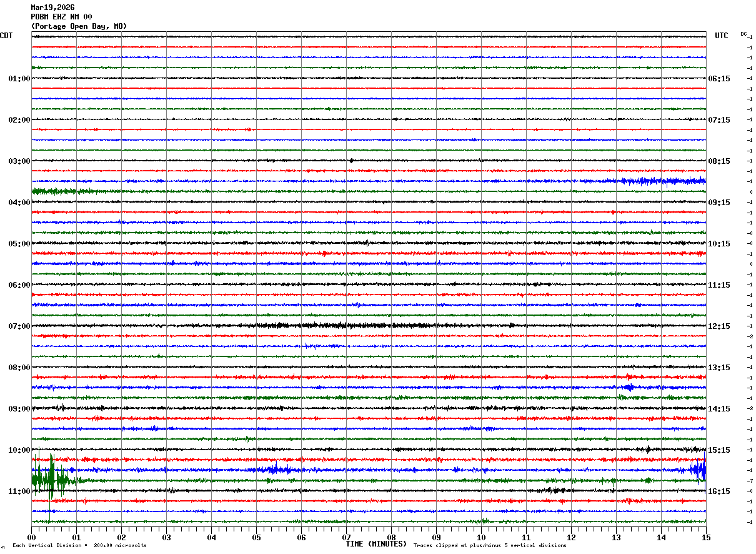Pick minute tick label 01 on axis

(x=76, y=537)
